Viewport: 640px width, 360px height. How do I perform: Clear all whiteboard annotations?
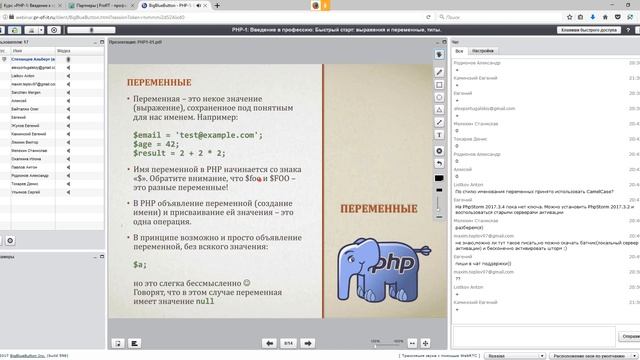coord(439,151)
